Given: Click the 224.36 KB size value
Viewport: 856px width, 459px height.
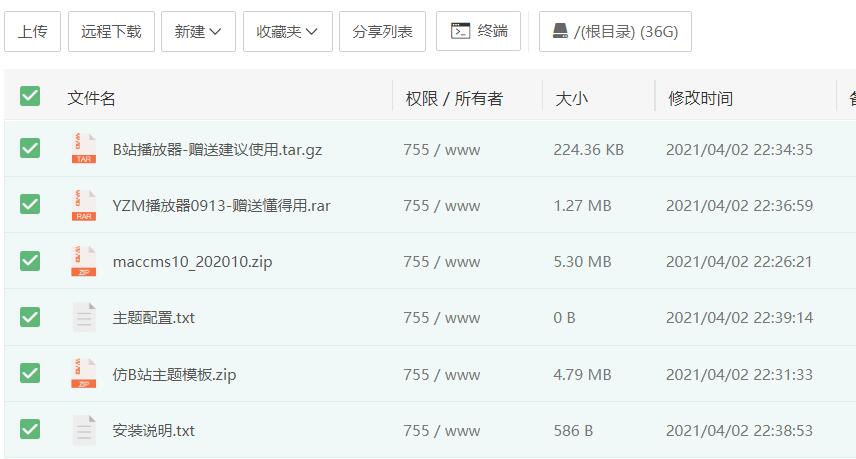Looking at the screenshot, I should [588, 150].
